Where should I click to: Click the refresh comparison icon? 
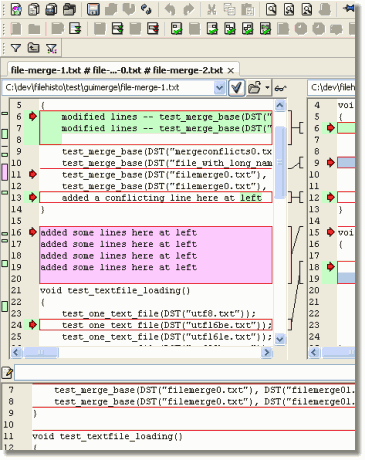click(146, 9)
